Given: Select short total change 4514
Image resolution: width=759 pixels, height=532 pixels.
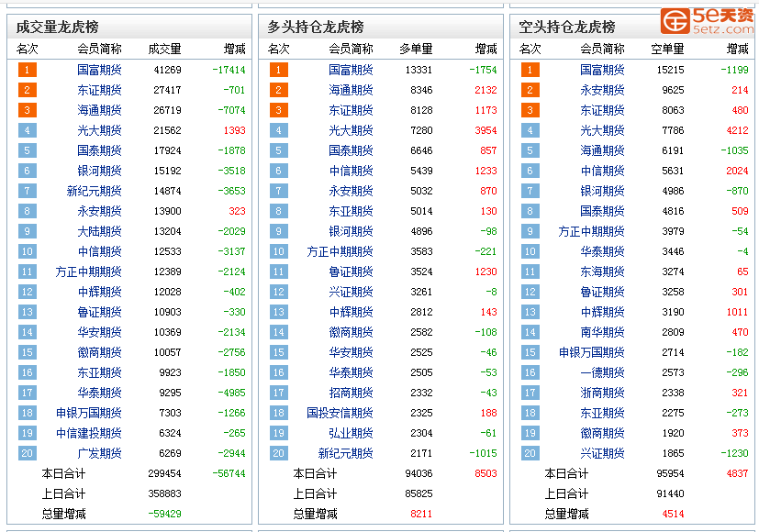Looking at the screenshot, I should tap(673, 514).
